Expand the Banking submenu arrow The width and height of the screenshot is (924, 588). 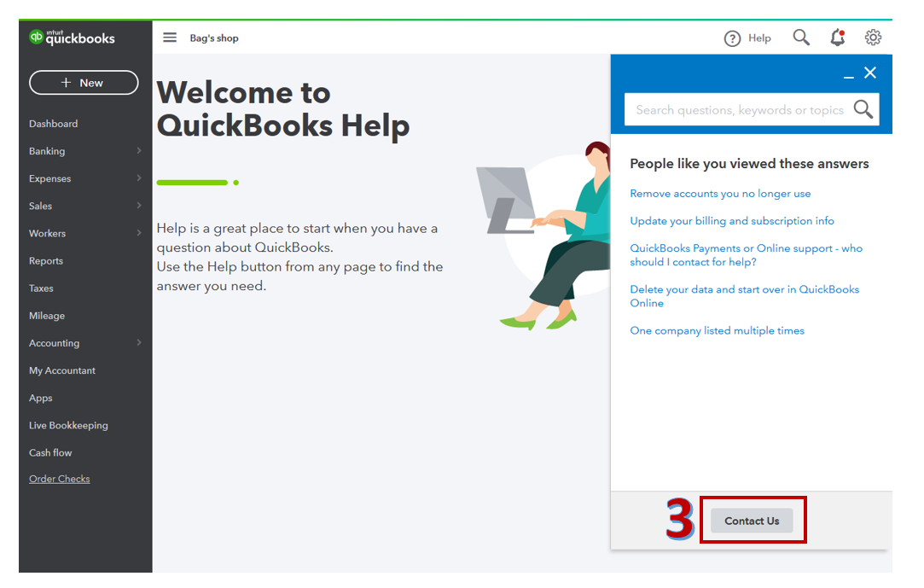coord(139,151)
